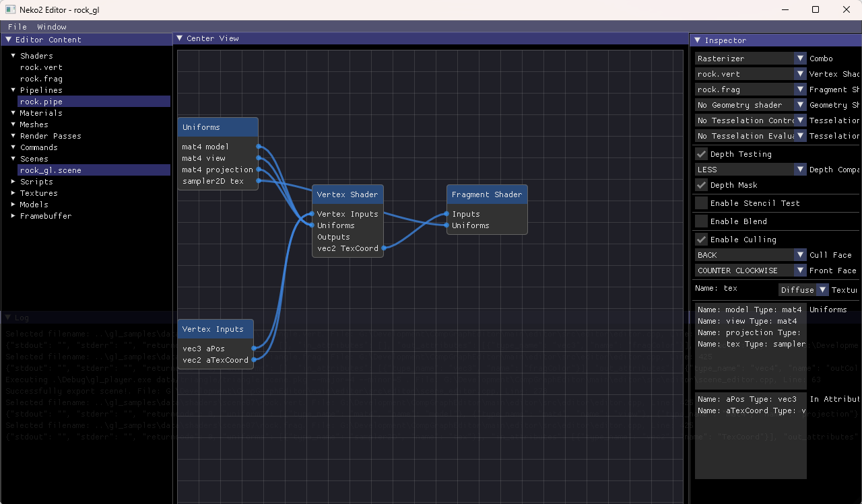862x504 pixels.
Task: Open the Window menu
Action: (52, 27)
